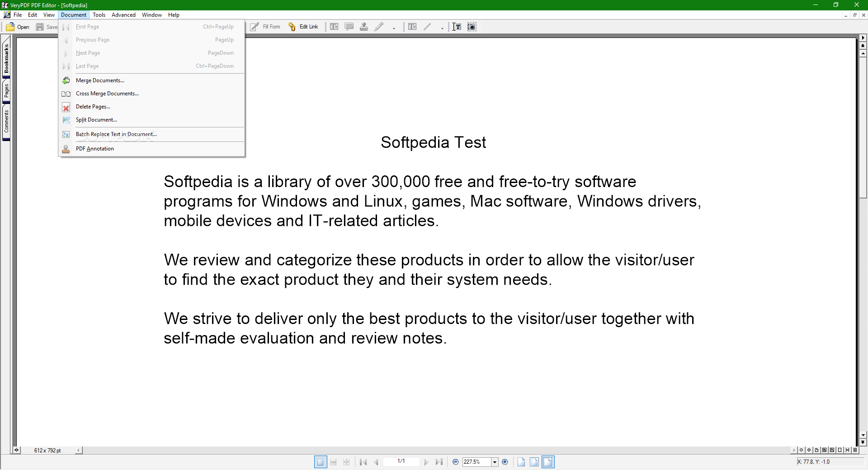Click the Softpedia Test heading text

(434, 142)
